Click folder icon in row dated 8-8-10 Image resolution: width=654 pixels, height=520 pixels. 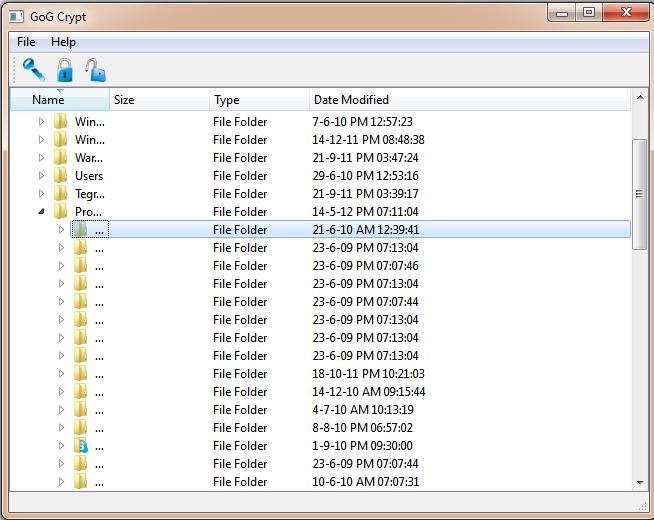click(x=80, y=427)
